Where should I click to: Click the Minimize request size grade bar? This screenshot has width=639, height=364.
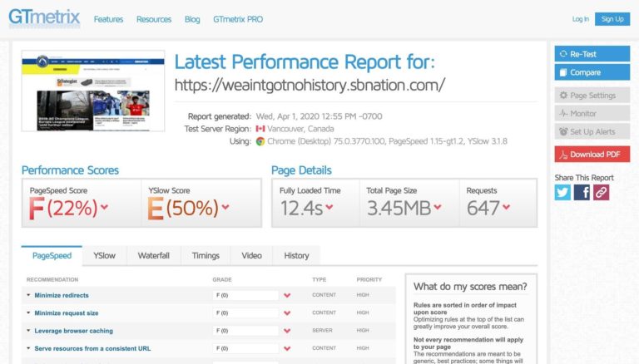(x=245, y=313)
